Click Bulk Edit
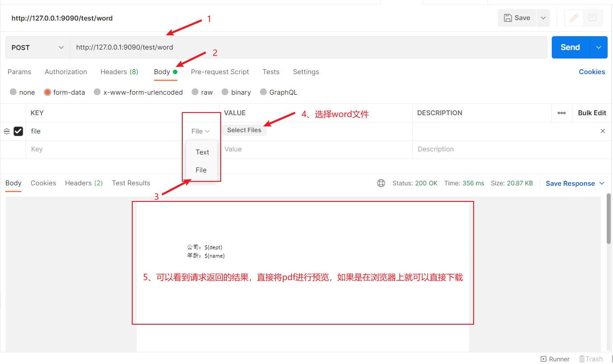The width and height of the screenshot is (613, 364). [592, 113]
